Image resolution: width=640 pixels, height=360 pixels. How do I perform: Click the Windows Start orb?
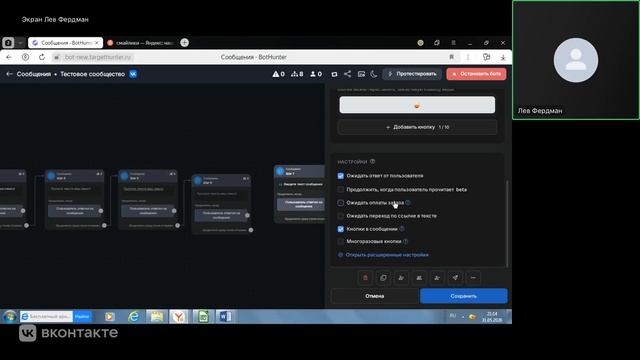tap(9, 316)
